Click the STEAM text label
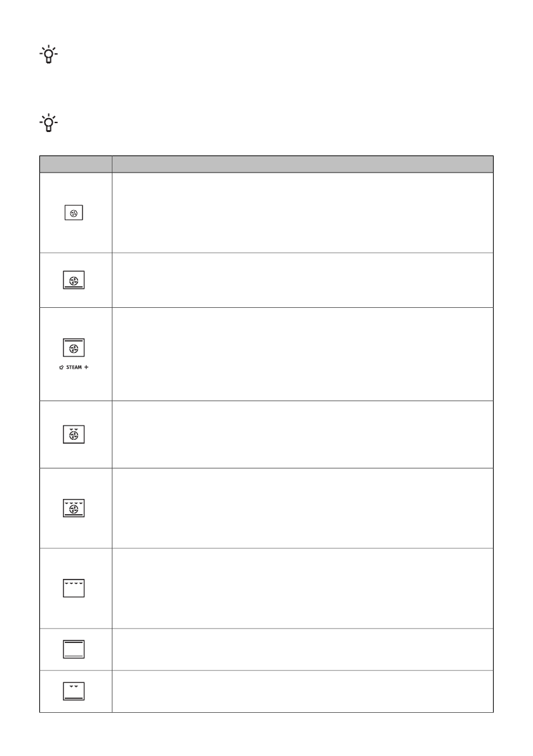The image size is (533, 756). (x=74, y=368)
